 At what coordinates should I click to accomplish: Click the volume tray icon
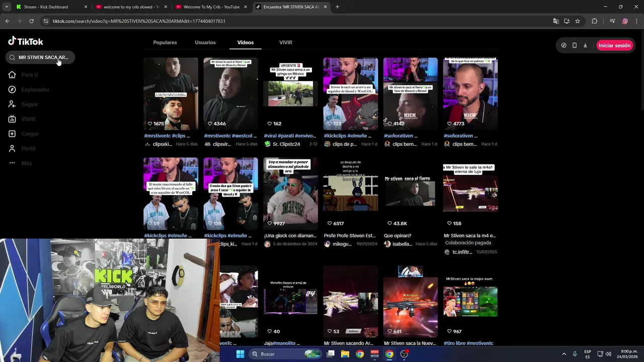coord(608,354)
